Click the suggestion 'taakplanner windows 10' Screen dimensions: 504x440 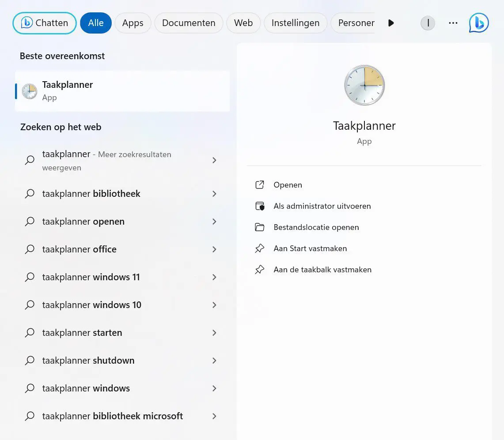pos(122,305)
